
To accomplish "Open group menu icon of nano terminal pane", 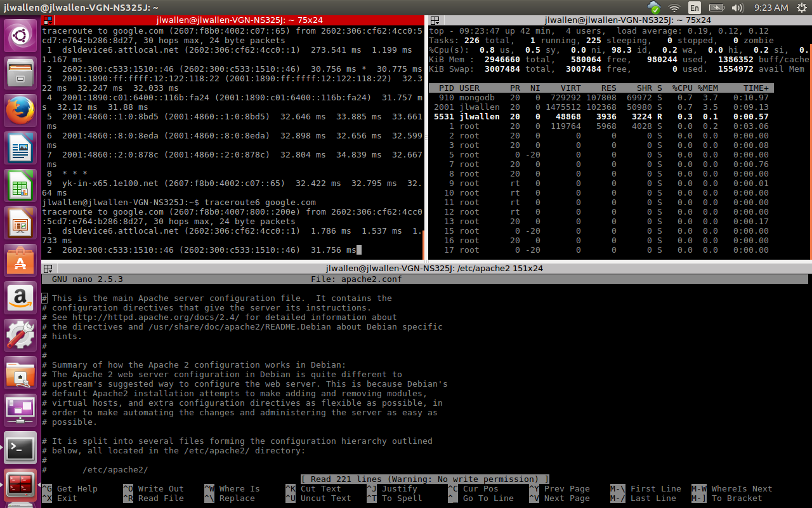I will coord(48,268).
